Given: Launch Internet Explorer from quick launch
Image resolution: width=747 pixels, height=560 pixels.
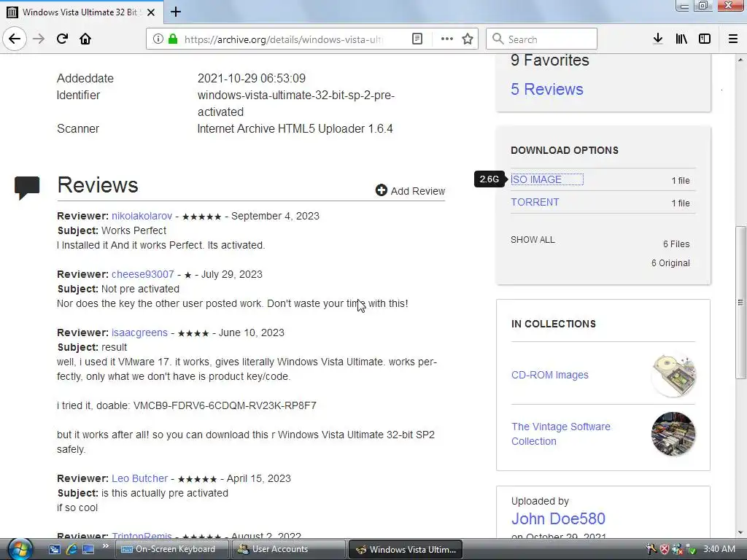Looking at the screenshot, I should click(71, 549).
